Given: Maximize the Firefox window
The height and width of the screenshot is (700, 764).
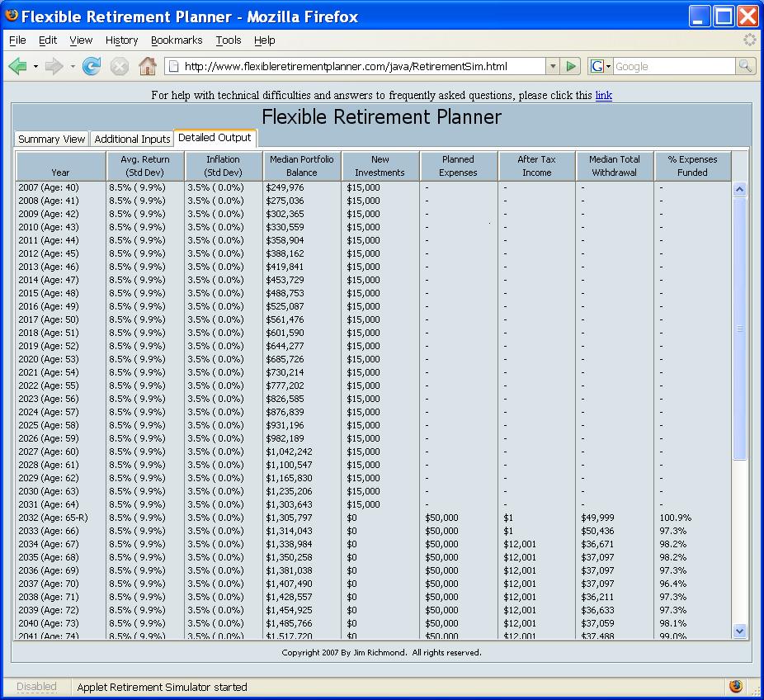Looking at the screenshot, I should [x=724, y=16].
